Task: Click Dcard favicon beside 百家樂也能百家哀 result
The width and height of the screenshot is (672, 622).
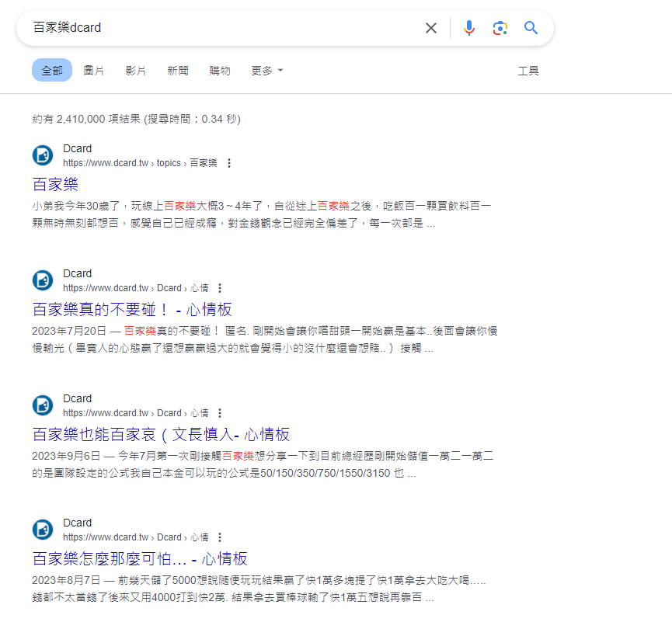Action: (43, 405)
